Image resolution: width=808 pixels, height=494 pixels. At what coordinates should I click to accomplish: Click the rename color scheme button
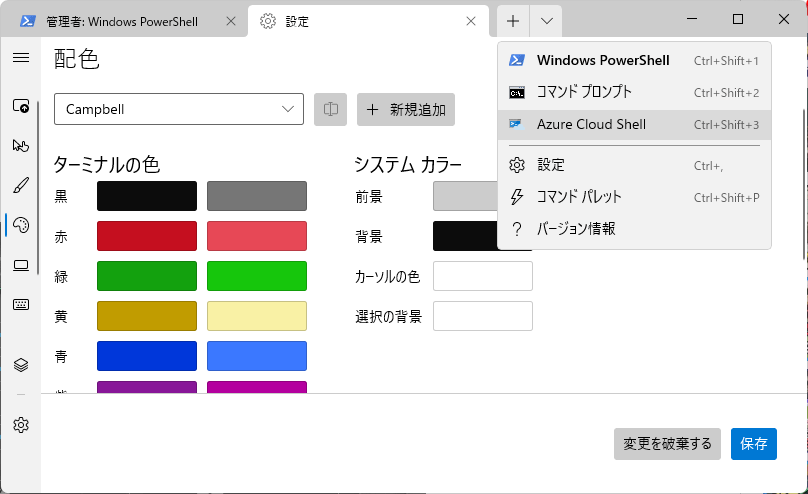pos(330,109)
